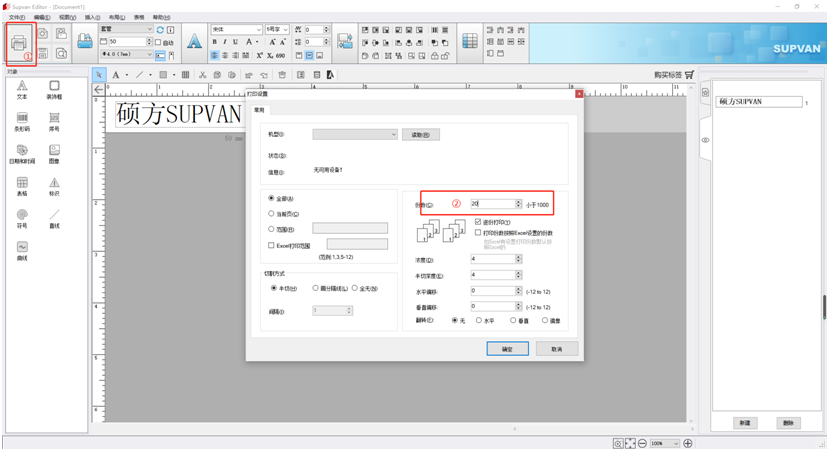The width and height of the screenshot is (829, 451).
Task: Select the 当前页 radio button
Action: [271, 214]
